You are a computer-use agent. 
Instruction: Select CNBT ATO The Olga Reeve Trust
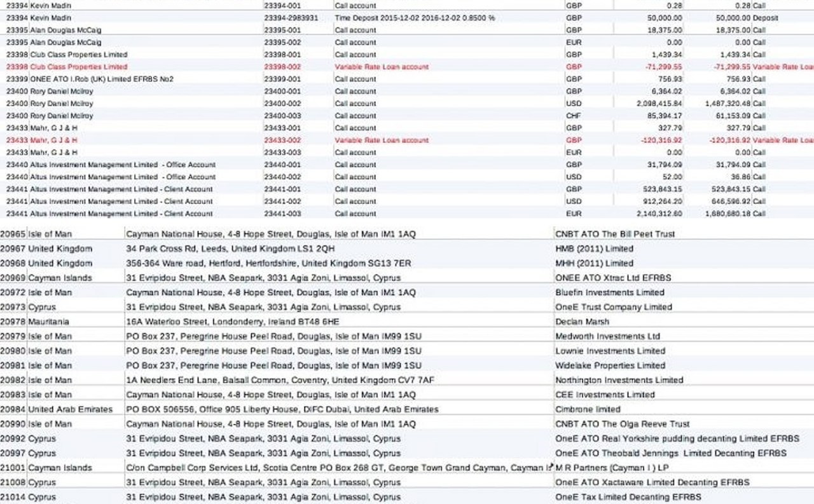622,424
